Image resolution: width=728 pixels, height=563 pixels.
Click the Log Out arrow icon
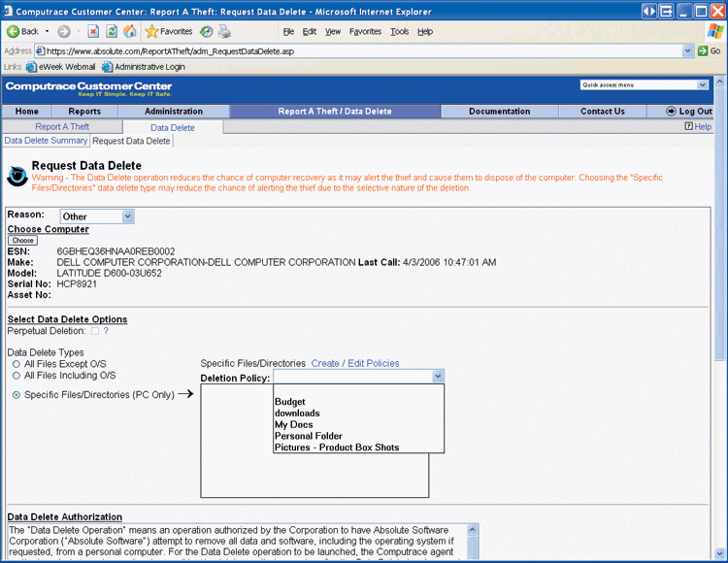click(671, 111)
